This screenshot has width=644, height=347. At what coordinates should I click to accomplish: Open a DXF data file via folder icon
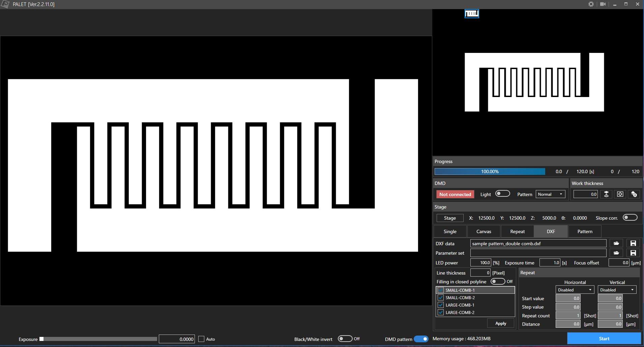(x=616, y=243)
